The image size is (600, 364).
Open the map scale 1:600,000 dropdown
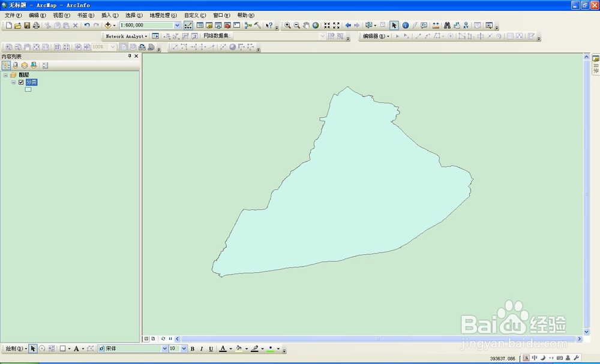[x=177, y=25]
